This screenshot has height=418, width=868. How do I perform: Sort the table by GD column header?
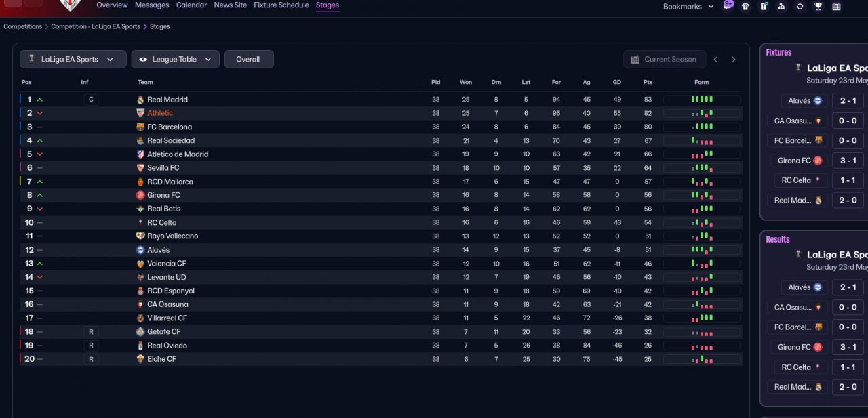coord(617,82)
